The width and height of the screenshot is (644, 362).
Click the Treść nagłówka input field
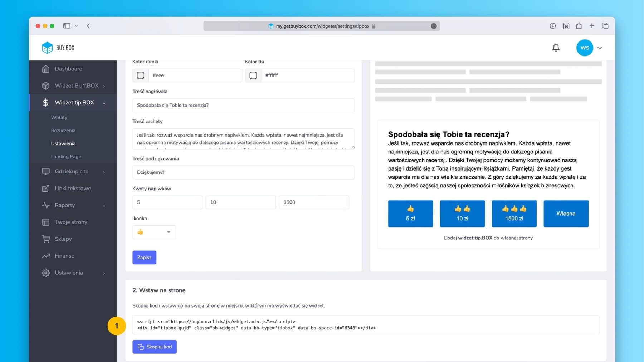point(243,105)
